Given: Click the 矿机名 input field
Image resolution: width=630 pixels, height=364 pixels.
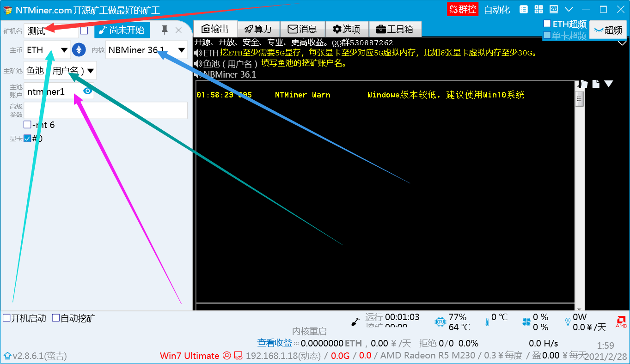Looking at the screenshot, I should point(51,30).
